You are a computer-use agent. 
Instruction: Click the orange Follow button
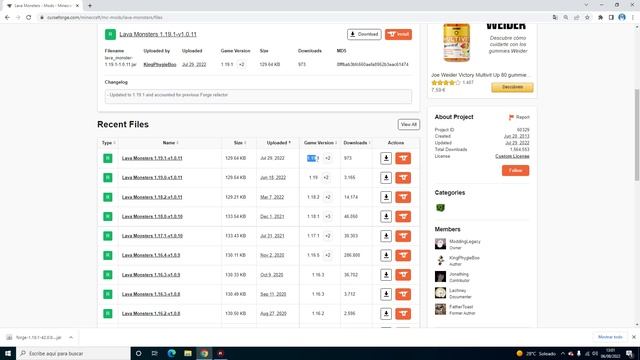(515, 170)
